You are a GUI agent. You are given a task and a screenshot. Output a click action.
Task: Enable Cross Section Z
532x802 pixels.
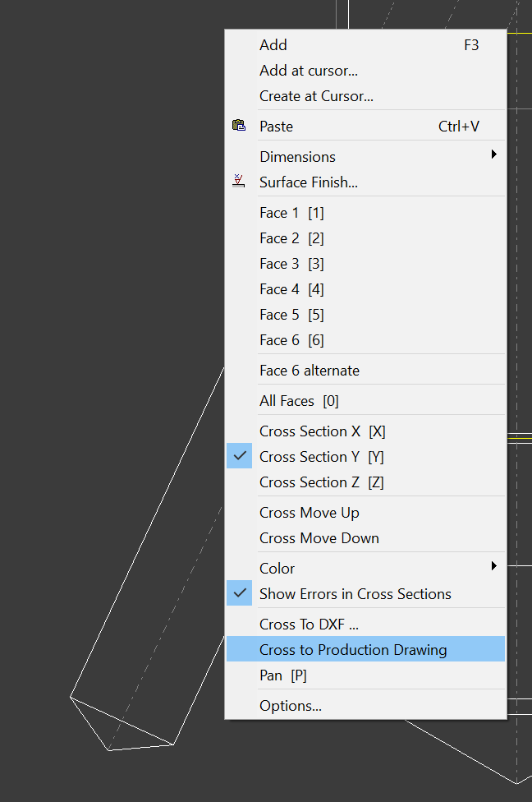click(365, 482)
